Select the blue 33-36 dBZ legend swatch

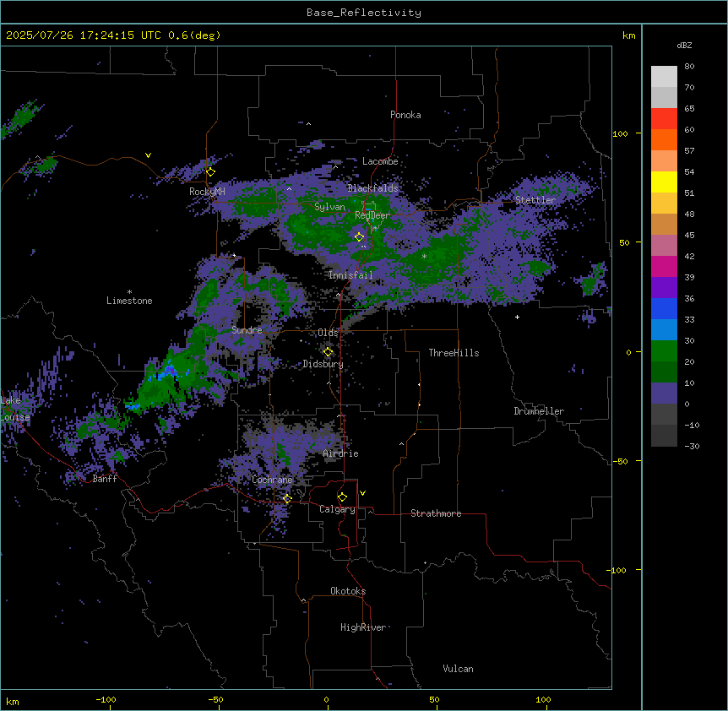click(x=664, y=309)
